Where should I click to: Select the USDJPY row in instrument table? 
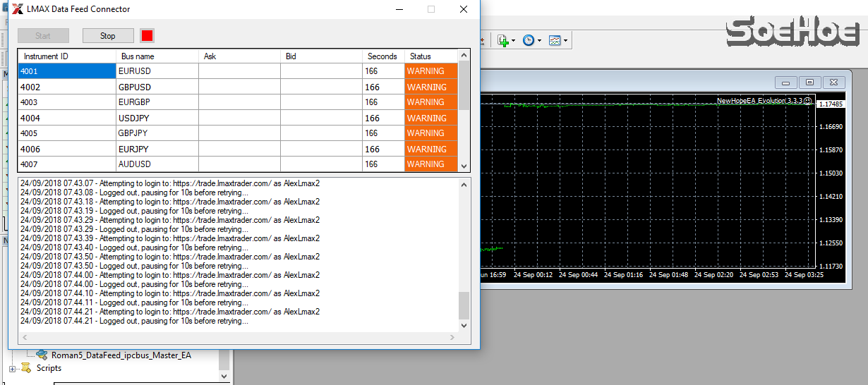point(134,118)
